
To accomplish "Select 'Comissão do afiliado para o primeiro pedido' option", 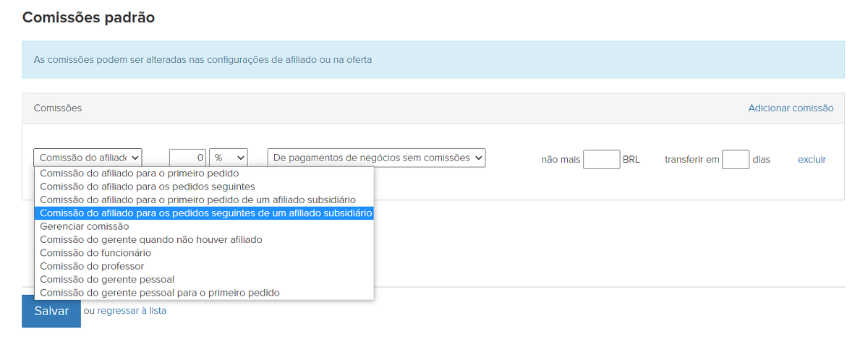I will click(139, 173).
